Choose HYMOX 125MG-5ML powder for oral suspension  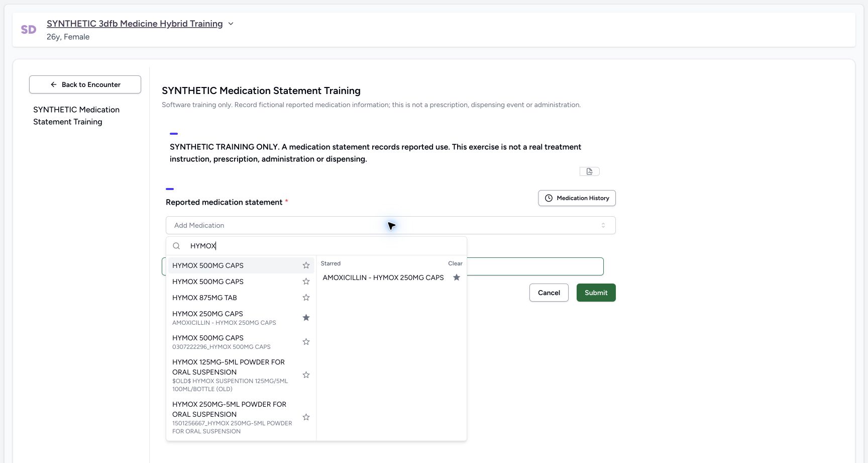tap(241, 375)
